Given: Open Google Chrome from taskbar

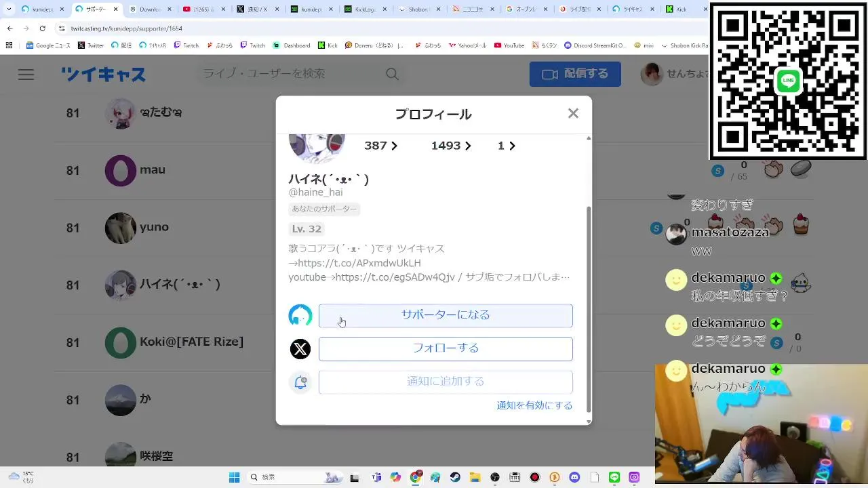Looking at the screenshot, I should click(x=416, y=477).
